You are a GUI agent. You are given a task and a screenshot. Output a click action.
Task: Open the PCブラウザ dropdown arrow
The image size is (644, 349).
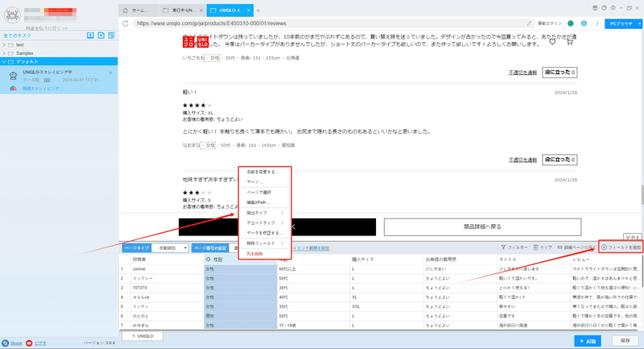[x=639, y=24]
